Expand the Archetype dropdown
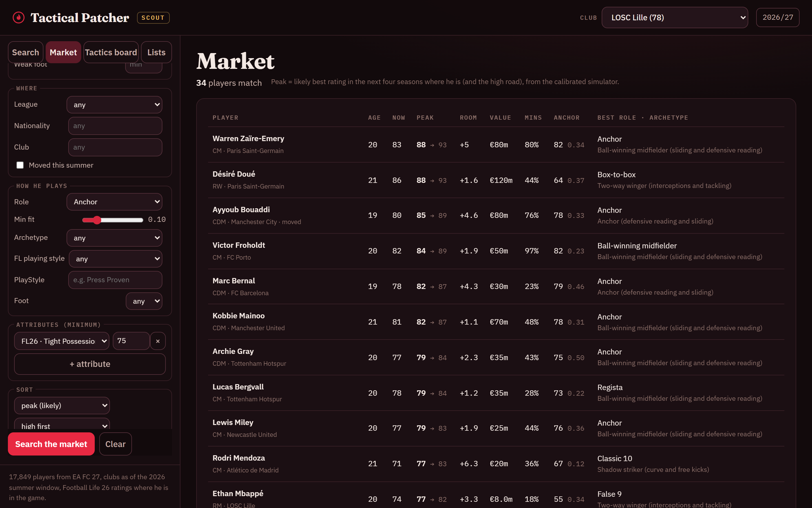Image resolution: width=812 pixels, height=508 pixels. (114, 238)
